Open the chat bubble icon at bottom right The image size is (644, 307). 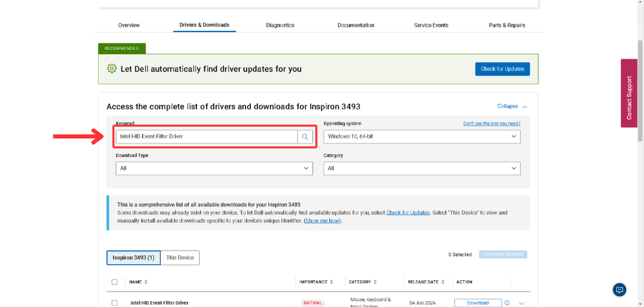pyautogui.click(x=620, y=290)
